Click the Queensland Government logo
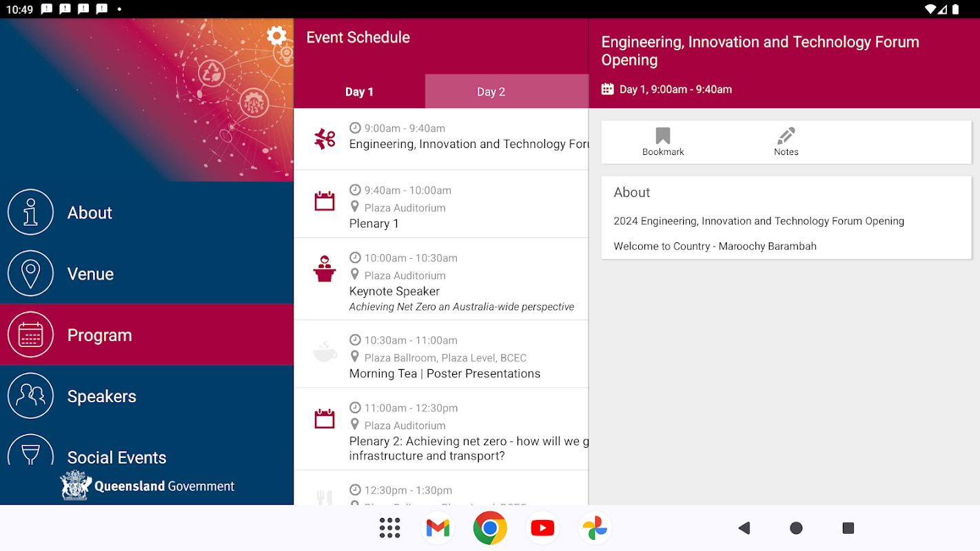980x551 pixels. coord(147,486)
